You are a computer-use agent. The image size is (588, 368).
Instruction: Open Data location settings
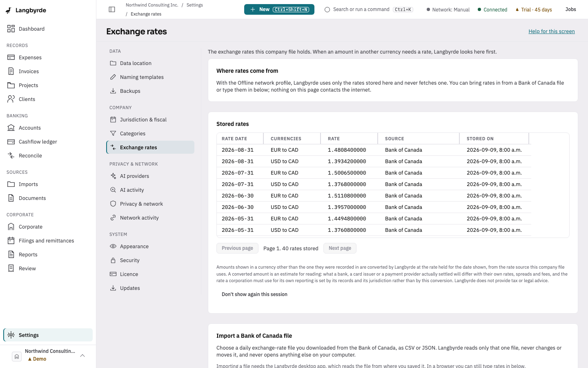click(x=150, y=63)
